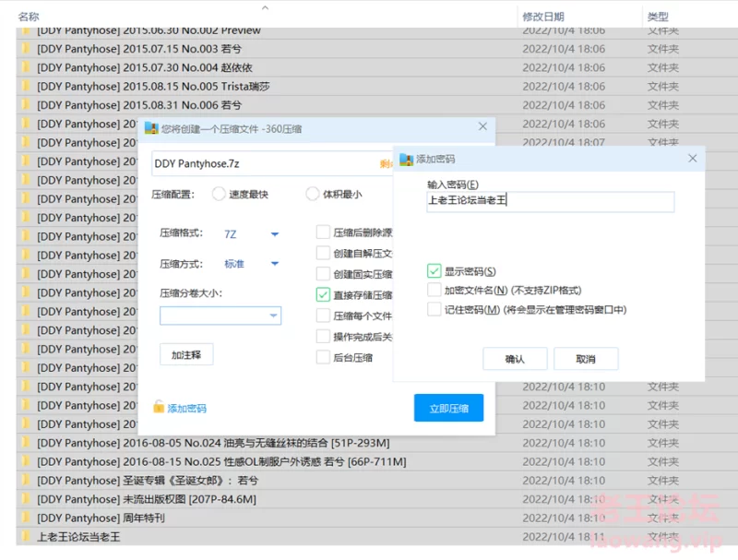
Task: Click folder icon of No.024 油亮与无缝丝袜 row
Action: click(27, 442)
